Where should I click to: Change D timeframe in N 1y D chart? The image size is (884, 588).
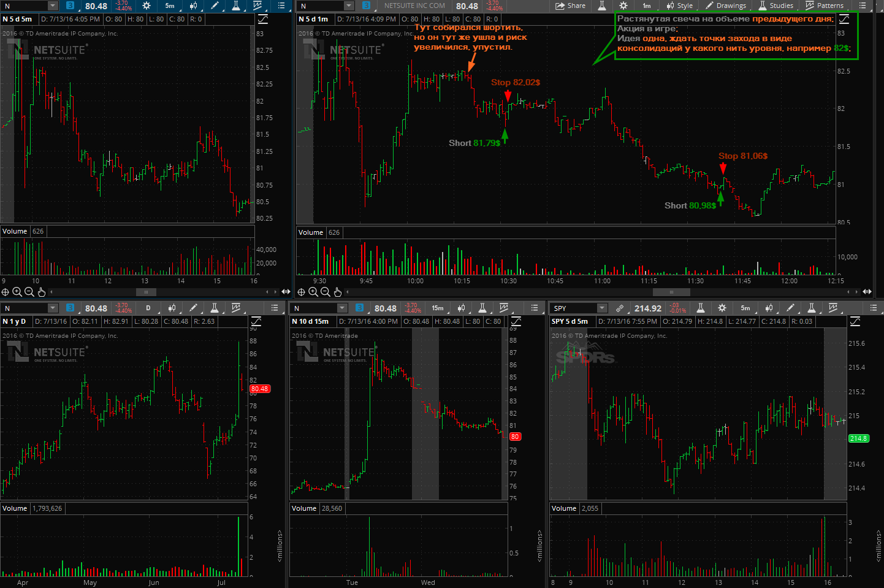coord(148,308)
